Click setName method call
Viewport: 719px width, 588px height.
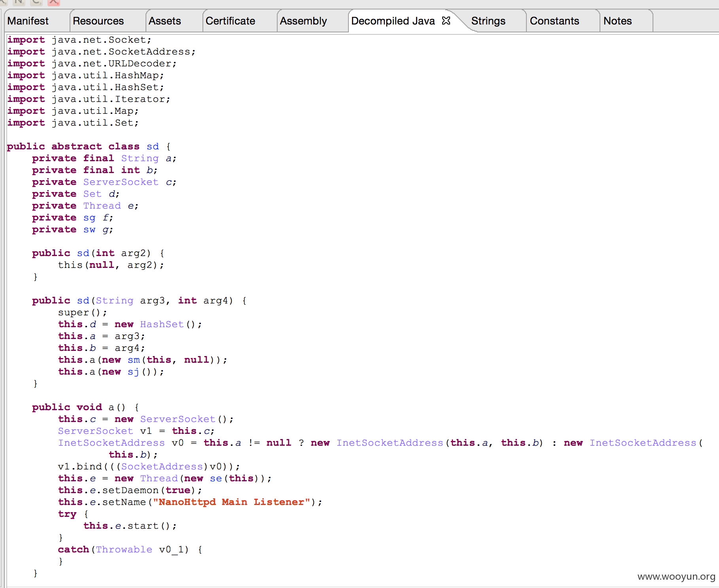[124, 502]
